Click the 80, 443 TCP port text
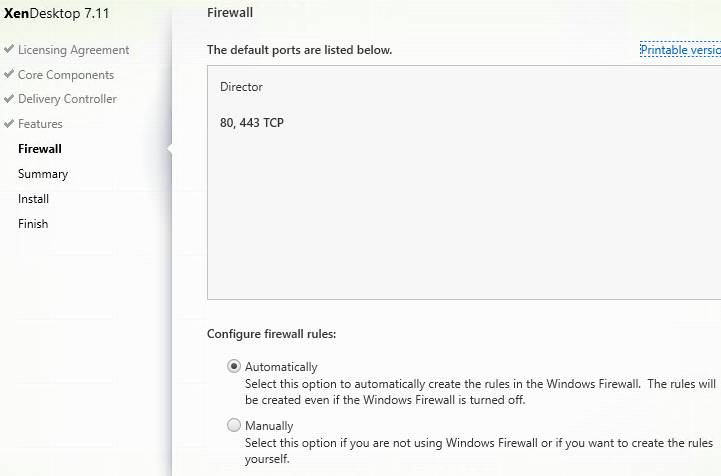 (x=252, y=123)
